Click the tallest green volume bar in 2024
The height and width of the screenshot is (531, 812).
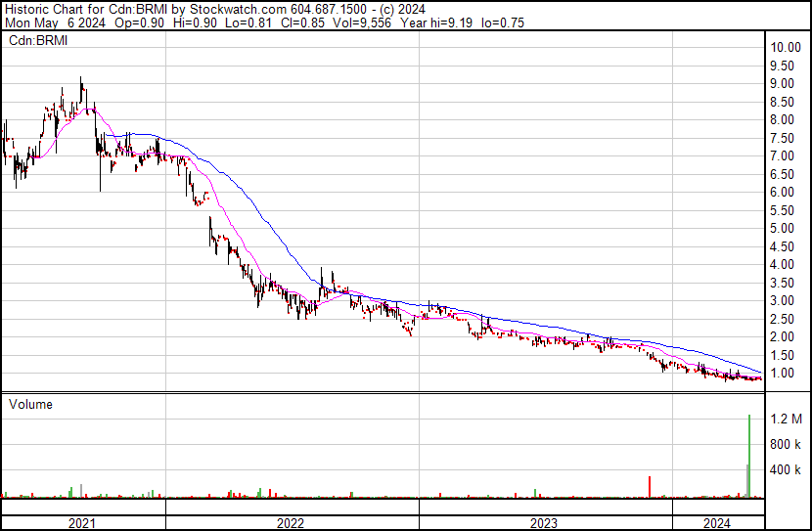point(749,455)
